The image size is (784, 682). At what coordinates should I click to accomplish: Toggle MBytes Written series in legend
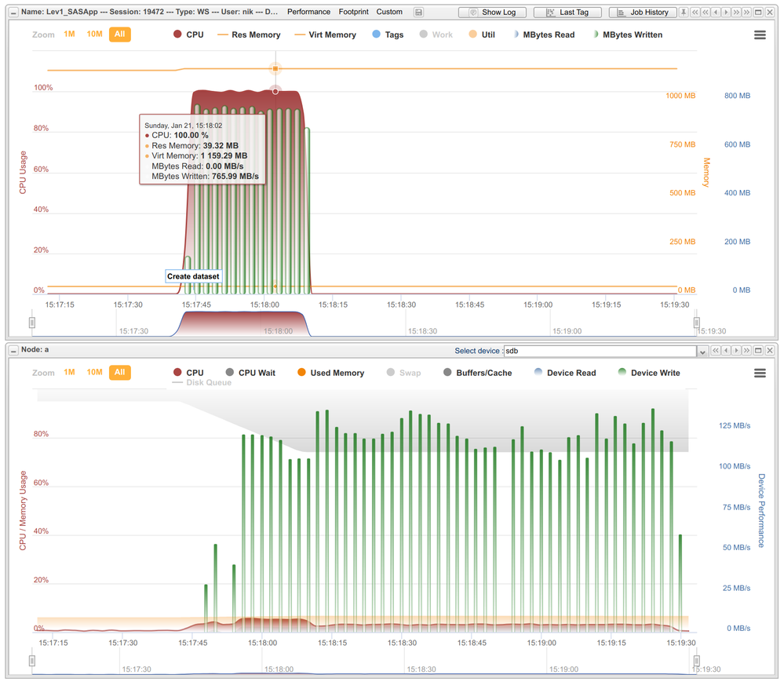[x=627, y=35]
